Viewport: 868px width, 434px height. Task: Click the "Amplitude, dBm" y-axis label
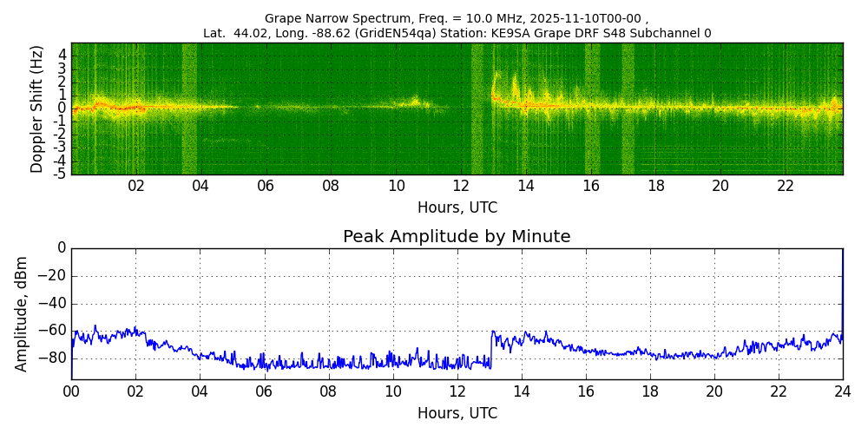point(23,313)
